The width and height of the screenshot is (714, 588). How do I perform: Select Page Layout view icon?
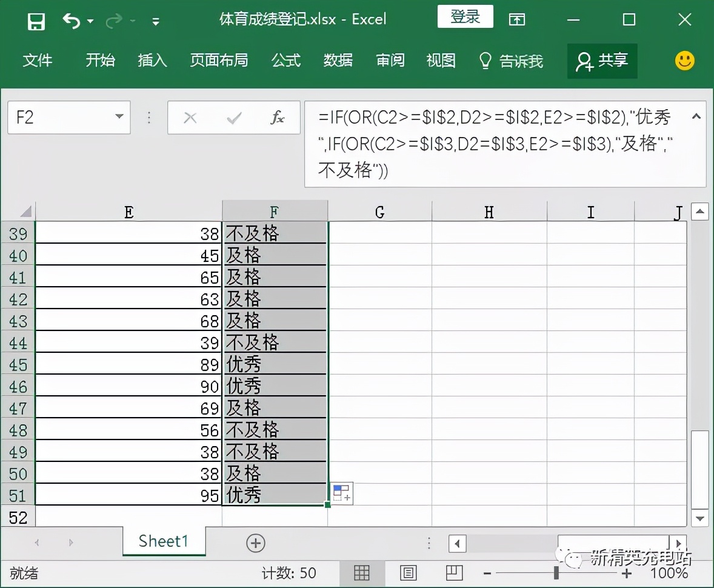(408, 572)
